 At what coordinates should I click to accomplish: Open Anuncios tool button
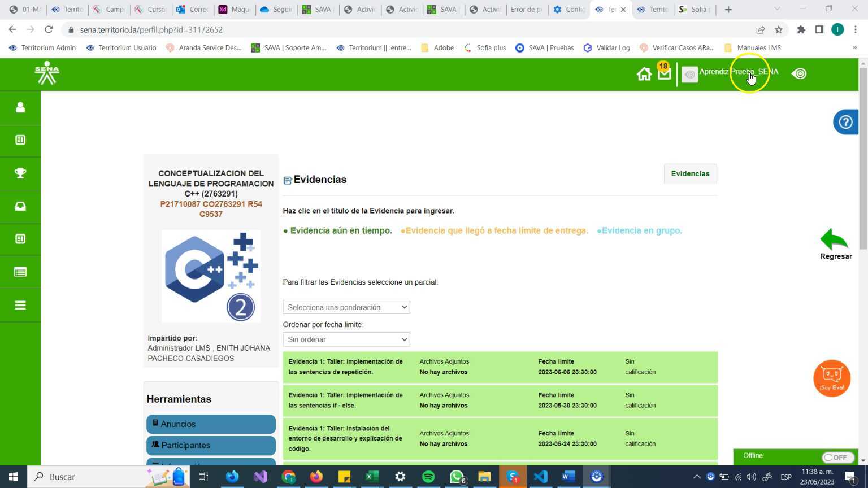pyautogui.click(x=211, y=424)
